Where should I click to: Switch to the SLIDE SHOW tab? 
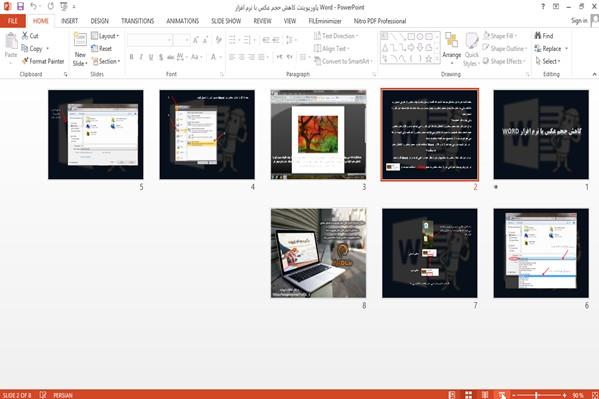click(x=226, y=21)
